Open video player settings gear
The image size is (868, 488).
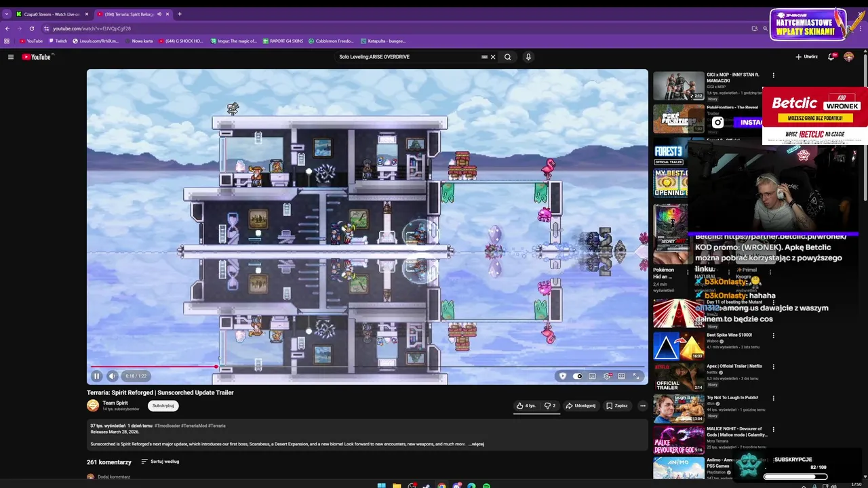[x=607, y=376]
